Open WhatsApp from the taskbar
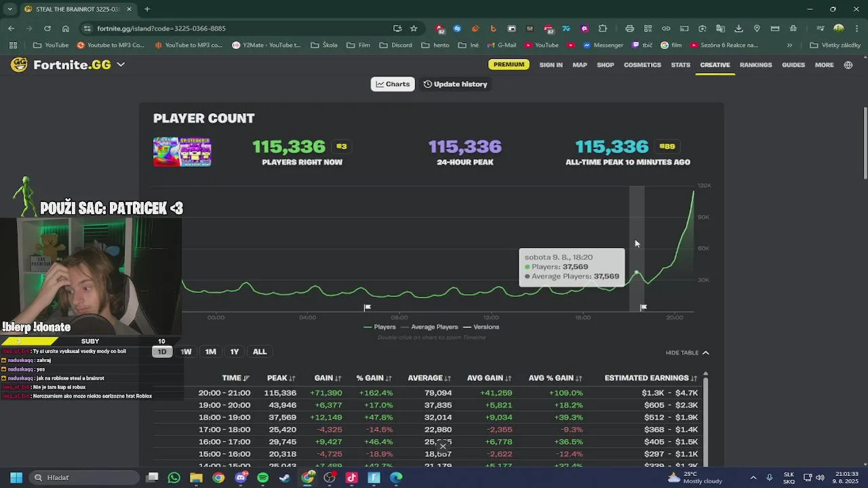This screenshot has width=868, height=488. click(174, 477)
